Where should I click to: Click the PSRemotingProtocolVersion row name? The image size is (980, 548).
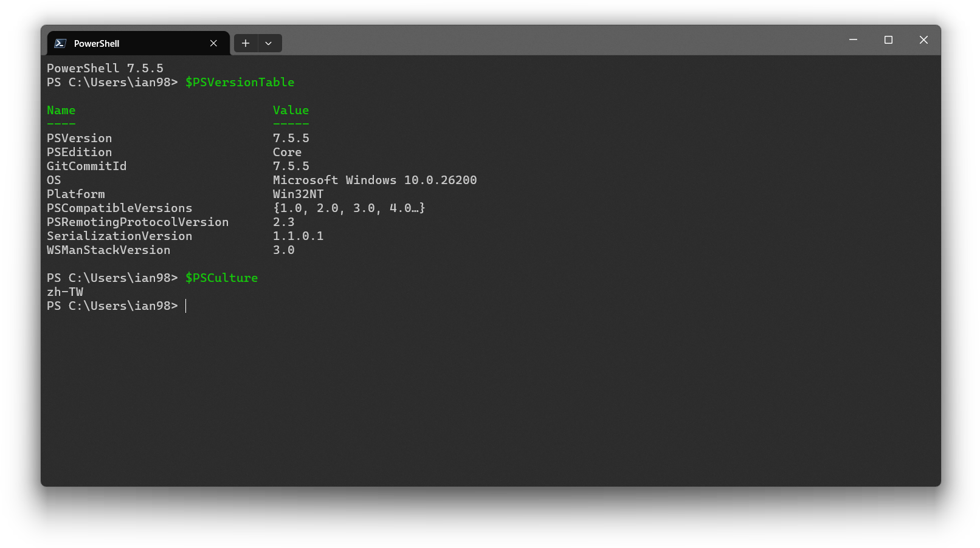[138, 222]
